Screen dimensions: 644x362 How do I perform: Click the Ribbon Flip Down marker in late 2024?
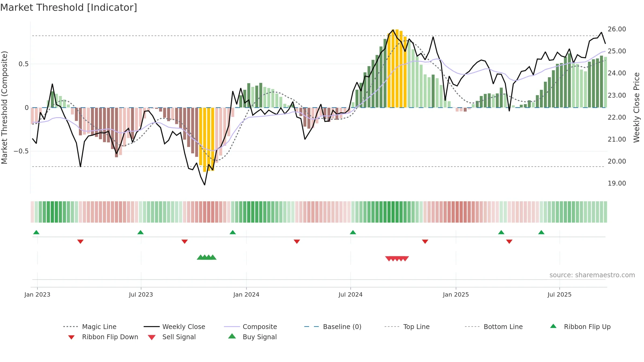click(425, 242)
